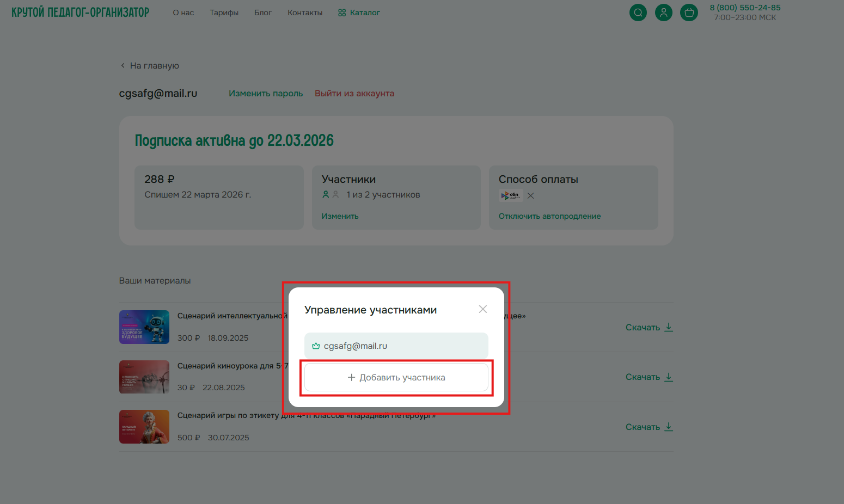Open the shopping cart icon
The height and width of the screenshot is (504, 844).
pos(689,13)
